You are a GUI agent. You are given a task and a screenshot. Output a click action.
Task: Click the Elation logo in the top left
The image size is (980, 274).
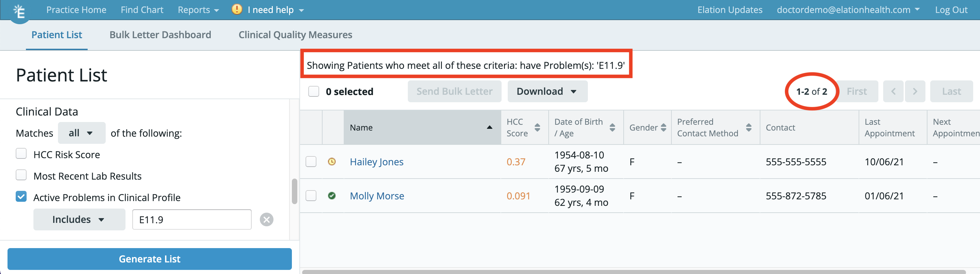coord(19,11)
